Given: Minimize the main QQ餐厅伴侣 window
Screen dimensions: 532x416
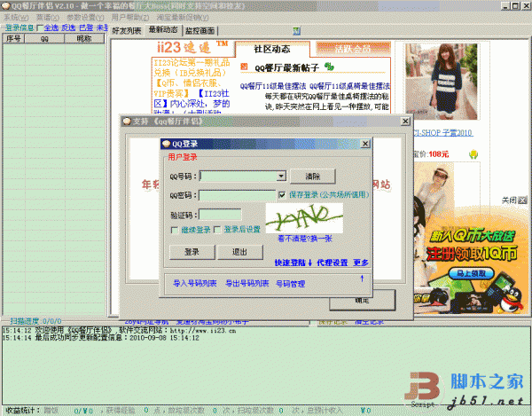Looking at the screenshot, I should [x=506, y=6].
